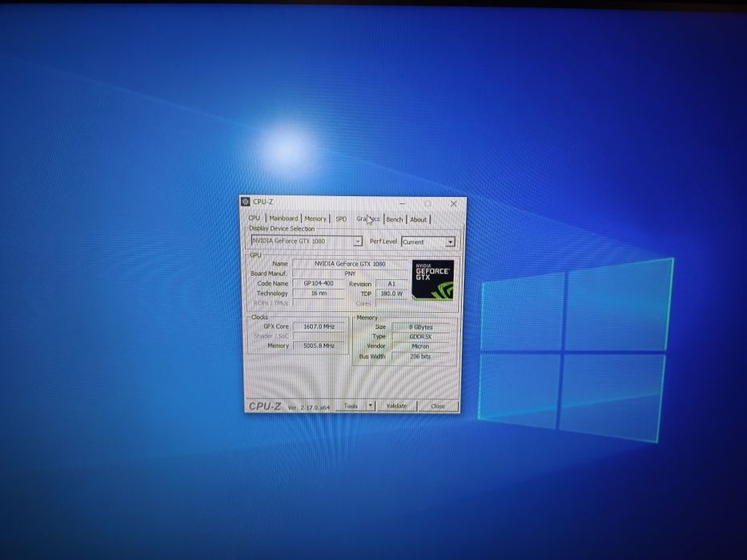Image resolution: width=747 pixels, height=560 pixels.
Task: Click the CPU-Z title bar text
Action: (263, 202)
